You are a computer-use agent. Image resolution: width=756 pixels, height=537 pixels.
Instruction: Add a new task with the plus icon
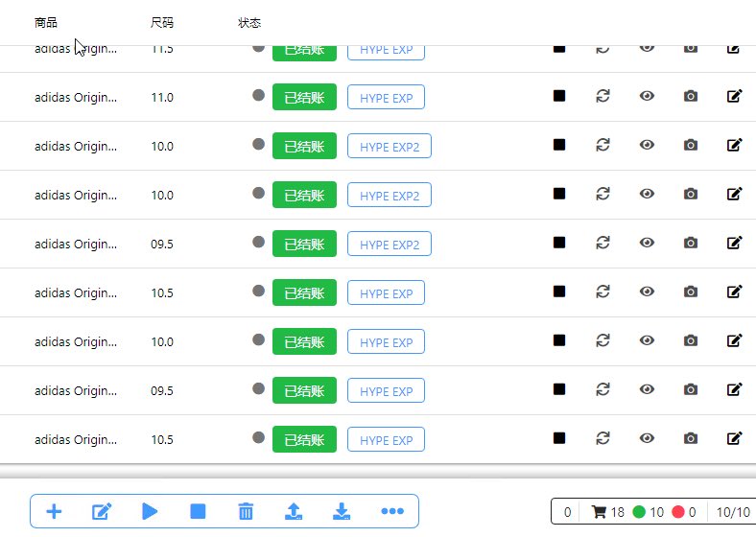54,511
